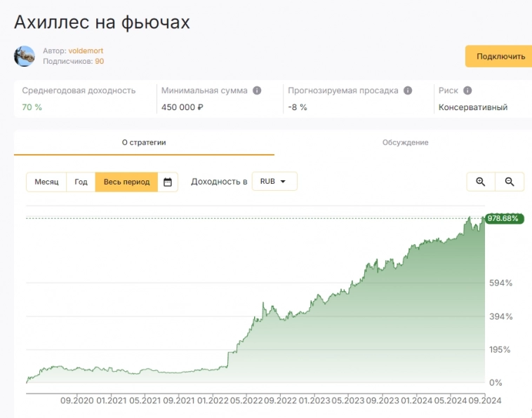Switch the chart period to Год
This screenshot has height=418, width=532.
81,182
